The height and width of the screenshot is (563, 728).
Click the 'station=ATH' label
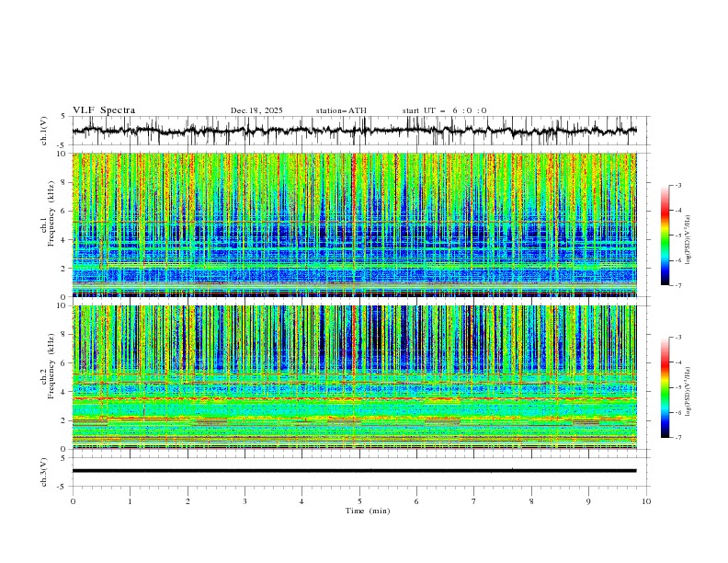tap(341, 110)
